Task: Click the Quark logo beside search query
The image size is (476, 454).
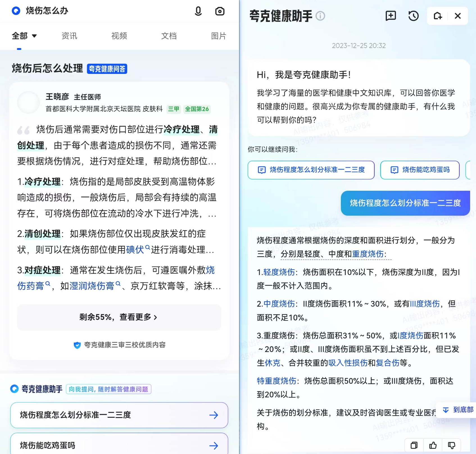Action: (16, 11)
